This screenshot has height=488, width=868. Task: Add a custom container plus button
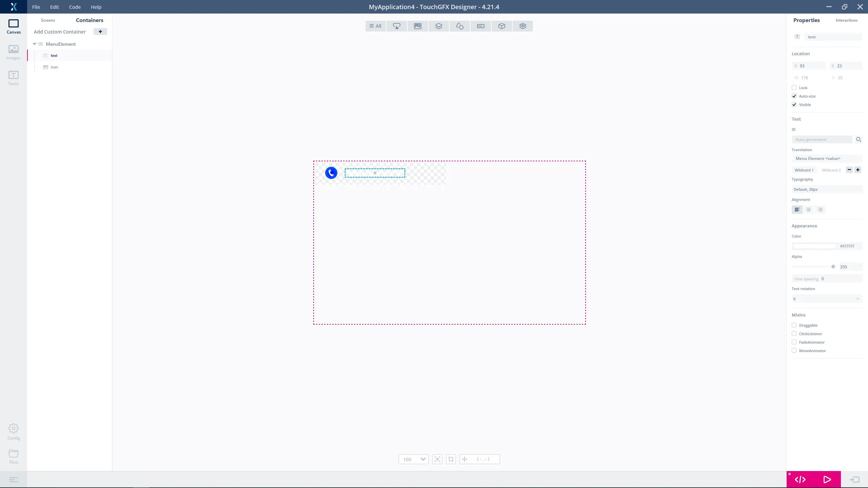pyautogui.click(x=100, y=32)
